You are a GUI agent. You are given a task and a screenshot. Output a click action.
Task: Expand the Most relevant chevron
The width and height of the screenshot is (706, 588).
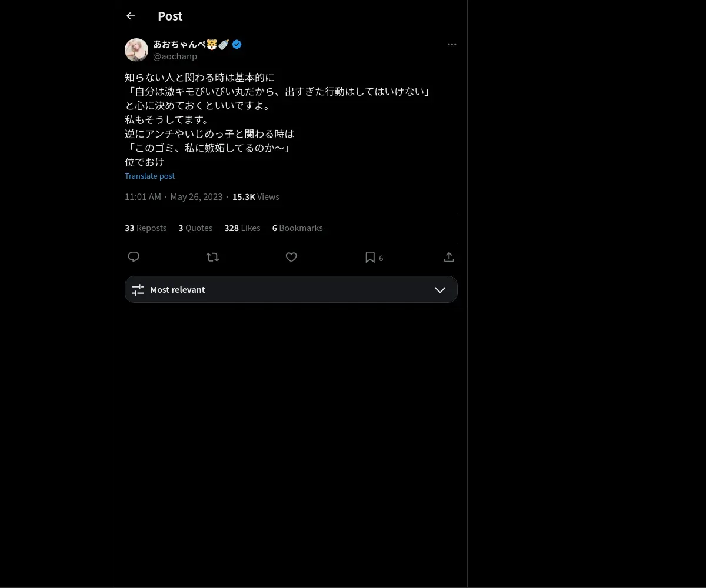point(439,289)
